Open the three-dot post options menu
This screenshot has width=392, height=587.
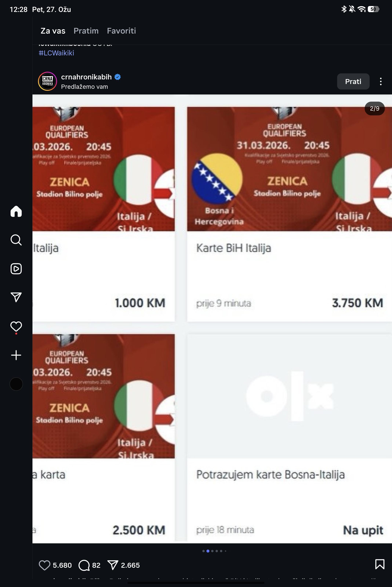click(x=380, y=81)
